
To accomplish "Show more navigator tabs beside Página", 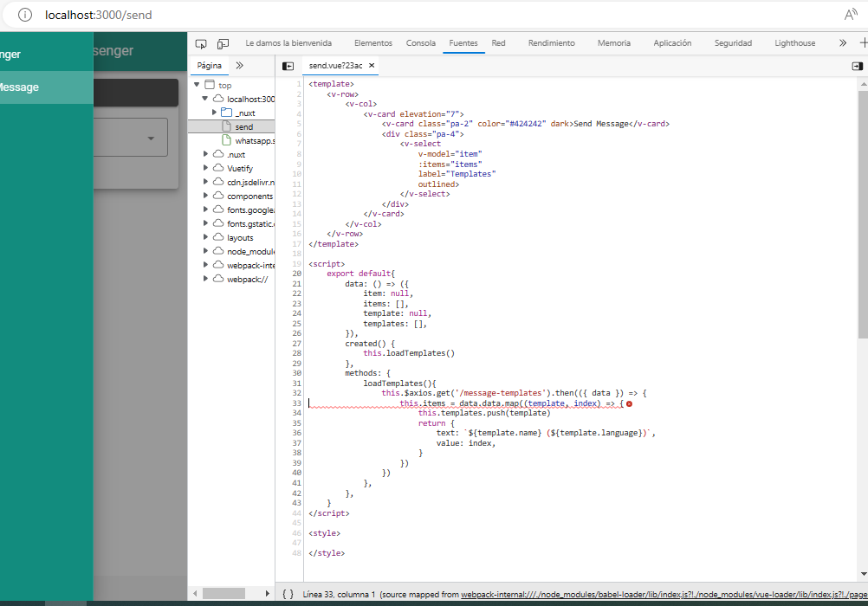I will tap(240, 66).
